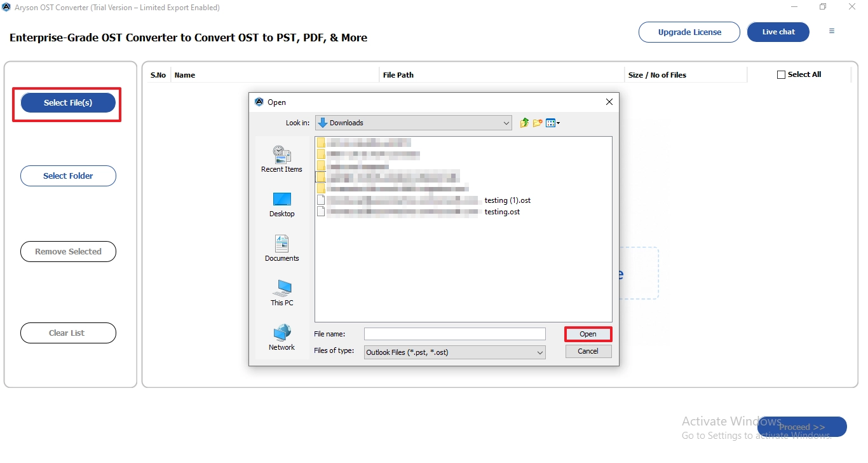868x463 pixels.
Task: Click the Clear List button
Action: tap(68, 333)
